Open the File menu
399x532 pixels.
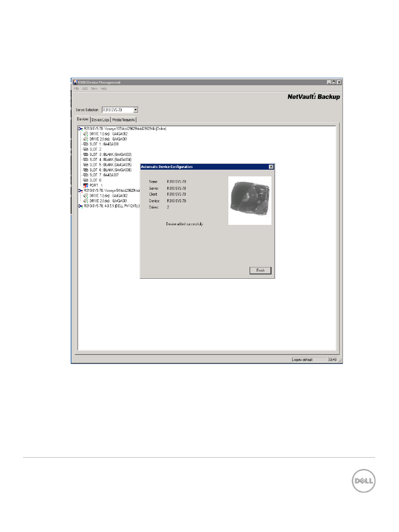tap(76, 89)
